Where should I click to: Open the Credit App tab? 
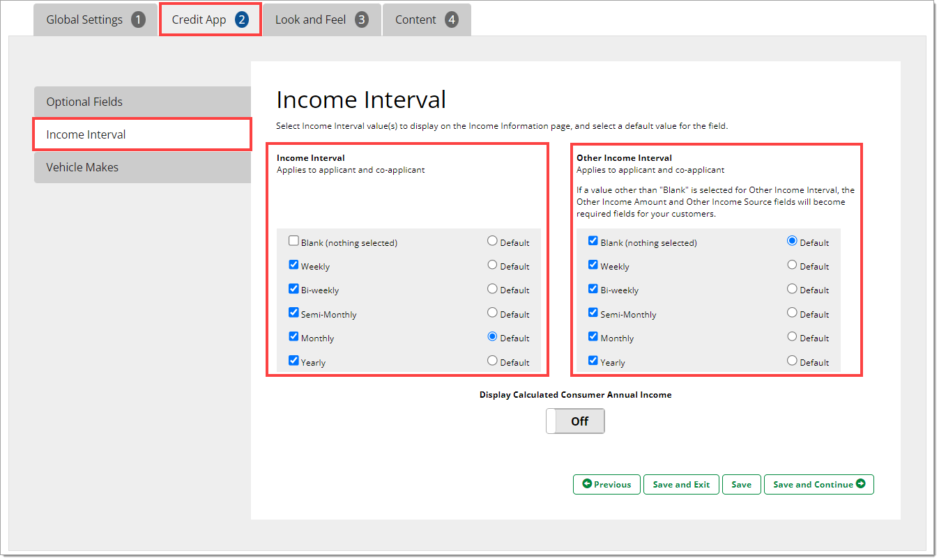211,20
